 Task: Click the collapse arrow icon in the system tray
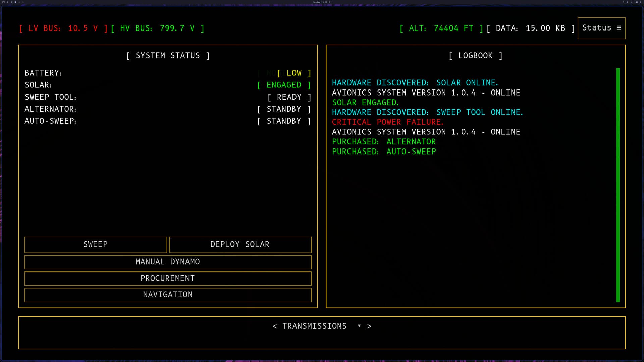tap(623, 2)
